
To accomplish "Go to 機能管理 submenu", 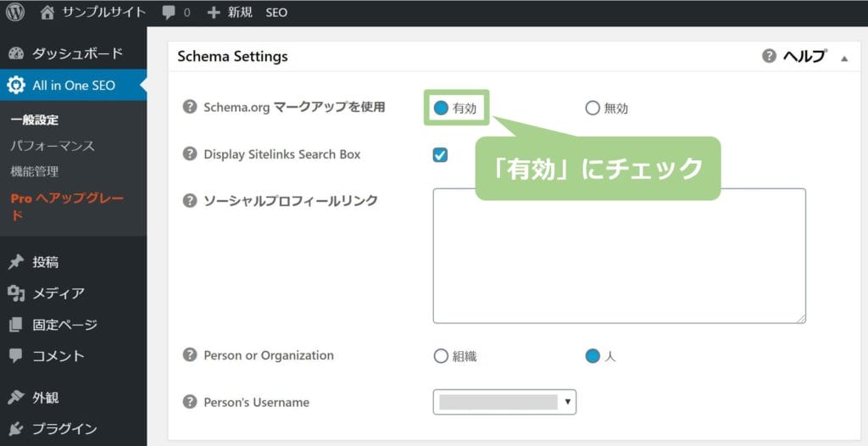I will pyautogui.click(x=34, y=172).
